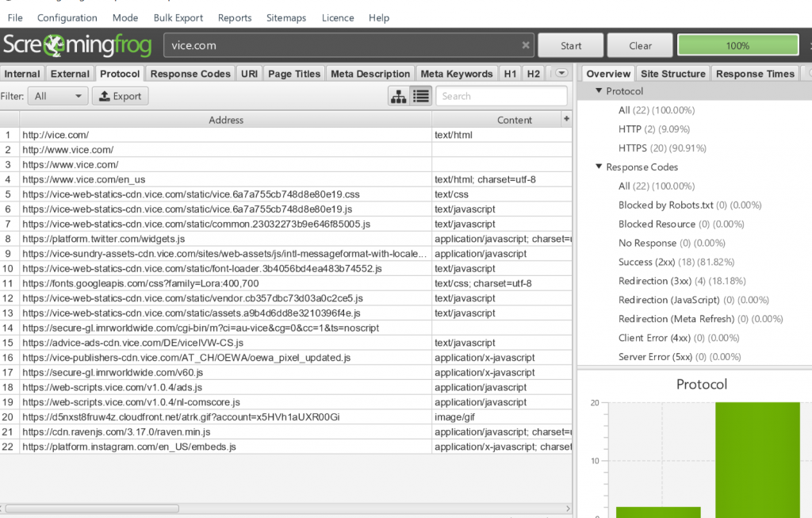
Task: Switch to list view icon
Action: tap(421, 96)
